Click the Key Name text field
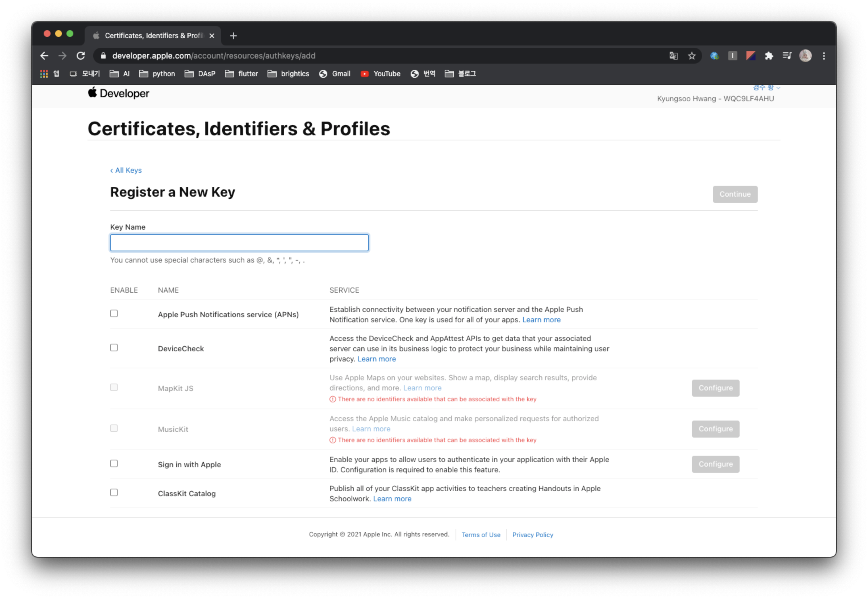868x599 pixels. click(x=239, y=242)
